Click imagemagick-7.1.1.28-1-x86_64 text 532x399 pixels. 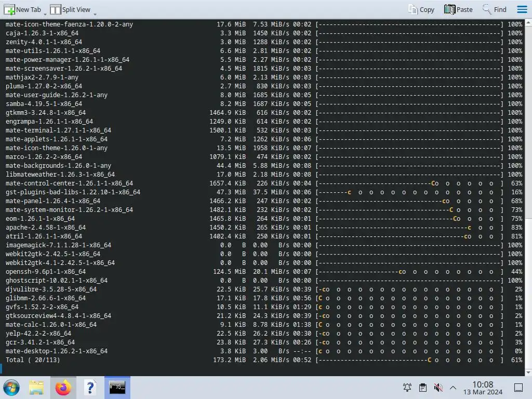pos(58,245)
